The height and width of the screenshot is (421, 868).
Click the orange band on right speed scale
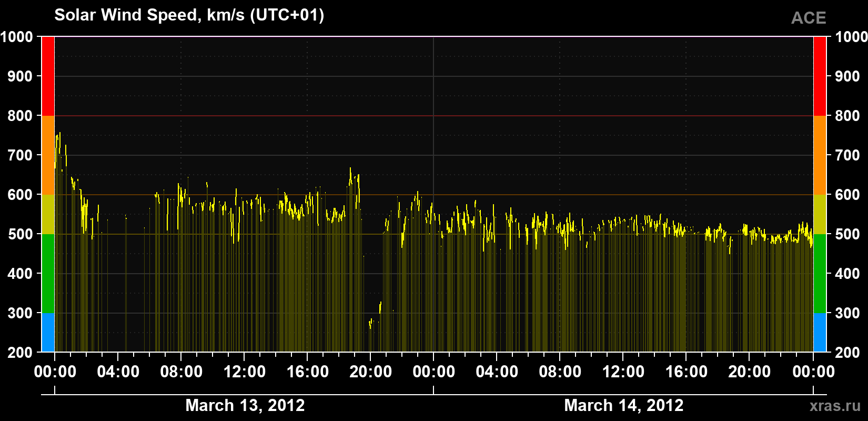coord(820,155)
